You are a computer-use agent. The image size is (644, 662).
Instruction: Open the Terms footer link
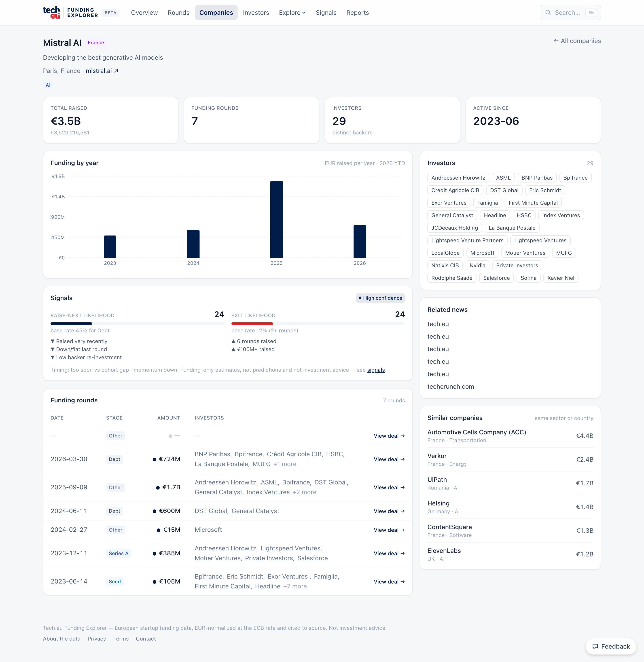pyautogui.click(x=121, y=638)
